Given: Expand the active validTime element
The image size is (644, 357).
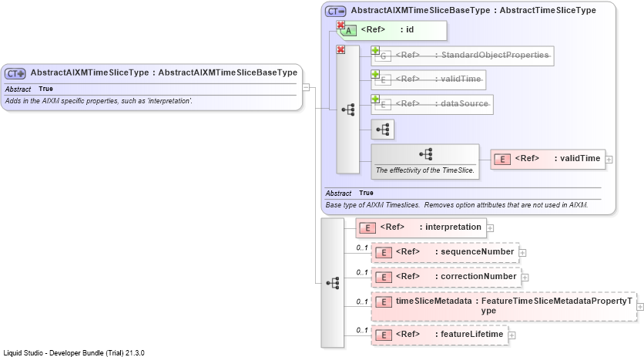Looking at the screenshot, I should point(609,160).
